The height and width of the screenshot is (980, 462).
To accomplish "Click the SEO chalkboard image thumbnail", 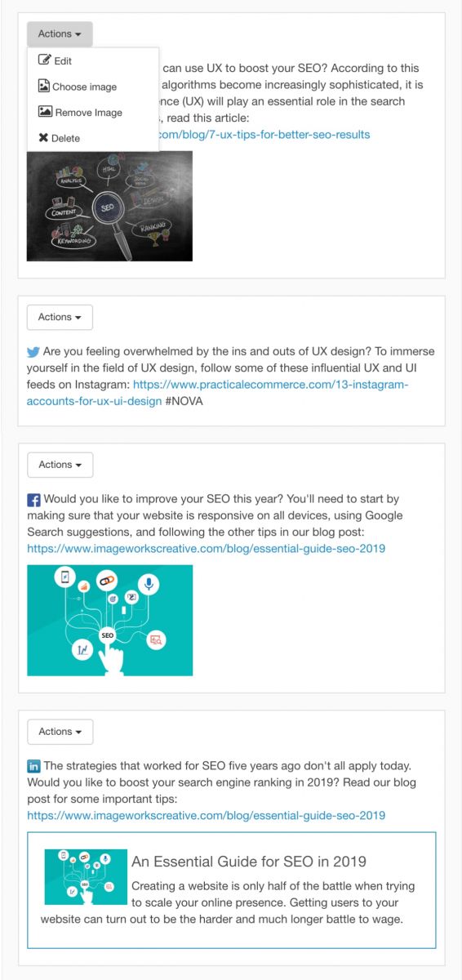I will pyautogui.click(x=109, y=206).
